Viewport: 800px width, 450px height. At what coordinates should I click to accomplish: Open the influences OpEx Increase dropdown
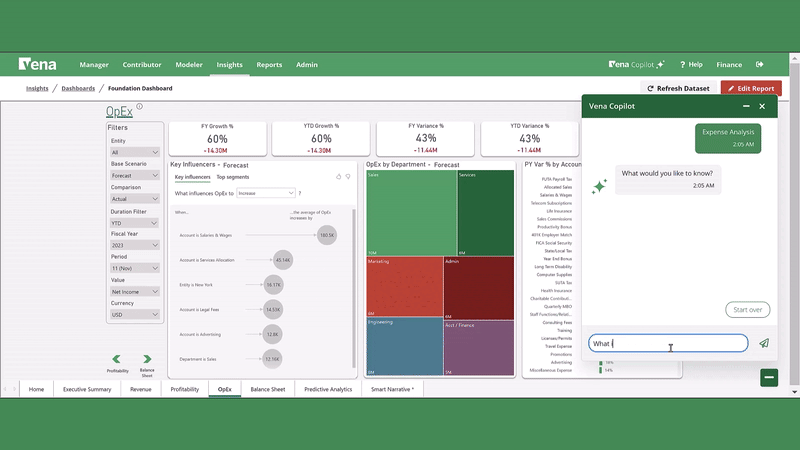(266, 193)
